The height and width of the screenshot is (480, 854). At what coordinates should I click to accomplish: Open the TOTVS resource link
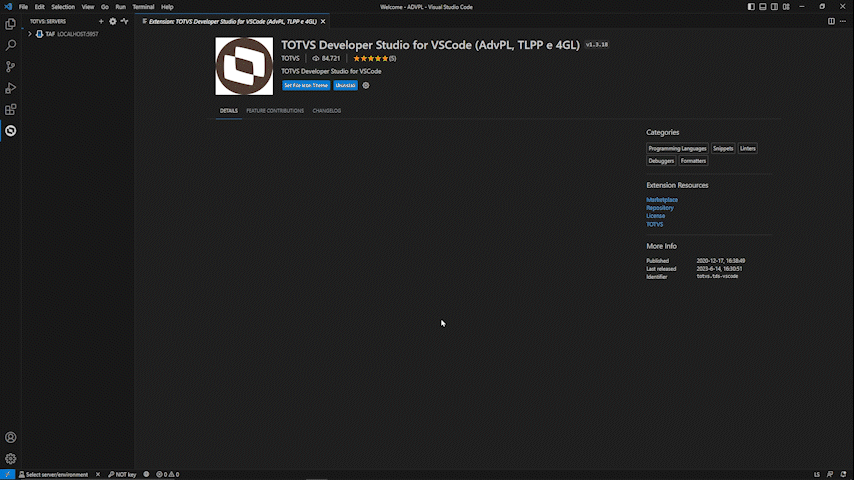655,224
